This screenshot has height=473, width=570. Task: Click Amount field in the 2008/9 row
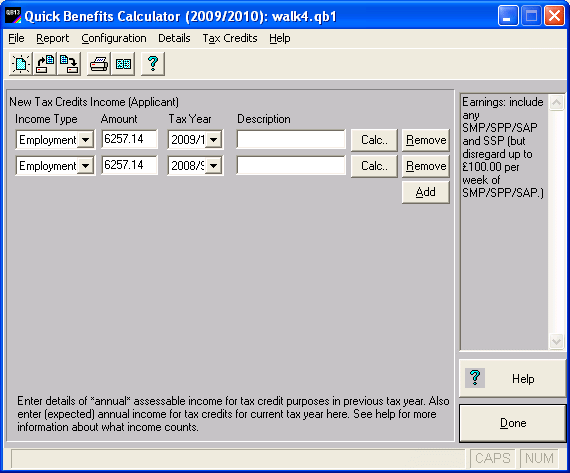(x=129, y=165)
